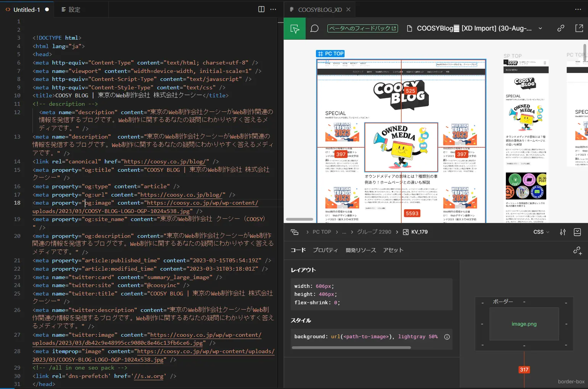588x389 pixels.
Task: Click the OWNED MEDIA selected image on canvas
Action: 401,147
